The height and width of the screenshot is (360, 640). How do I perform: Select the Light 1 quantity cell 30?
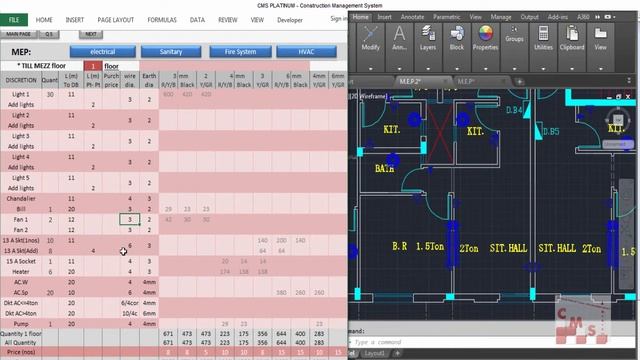point(50,94)
